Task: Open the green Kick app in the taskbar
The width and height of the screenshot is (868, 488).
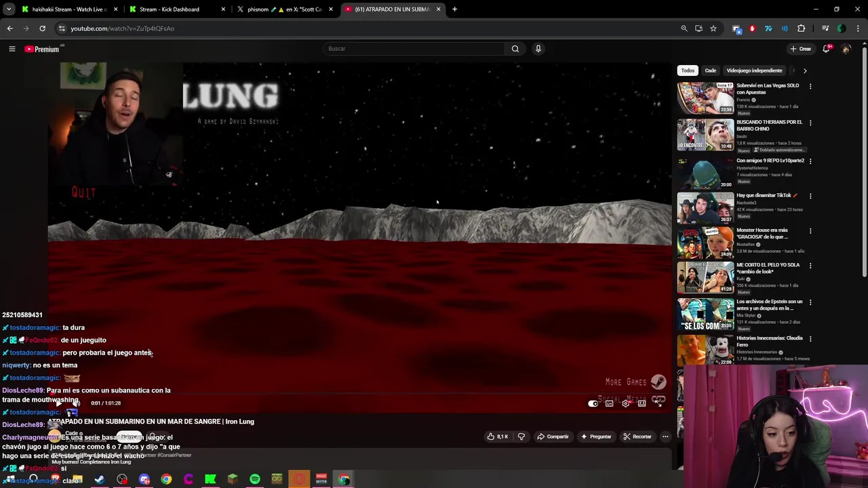Action: [210, 480]
